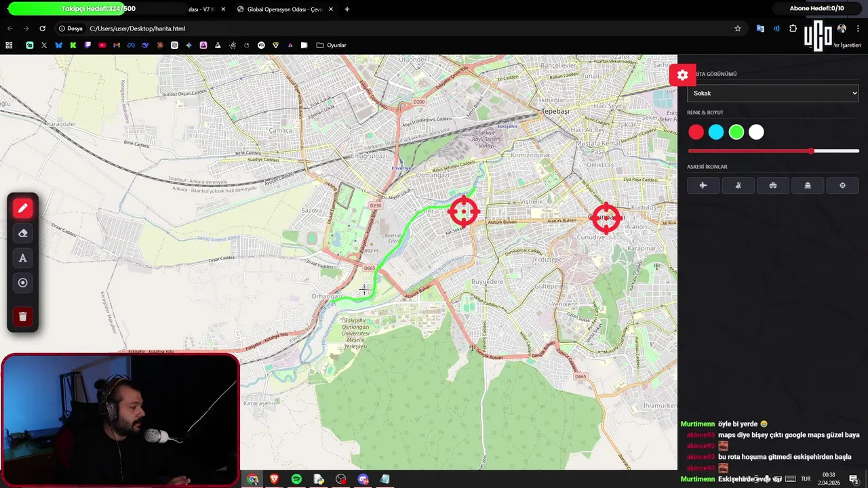Reload the page
The image size is (868, 488).
(42, 28)
